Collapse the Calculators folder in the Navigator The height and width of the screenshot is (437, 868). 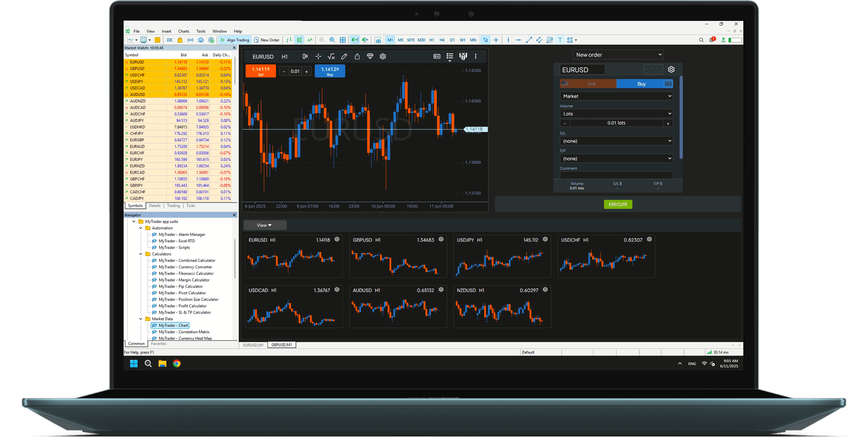pos(141,254)
